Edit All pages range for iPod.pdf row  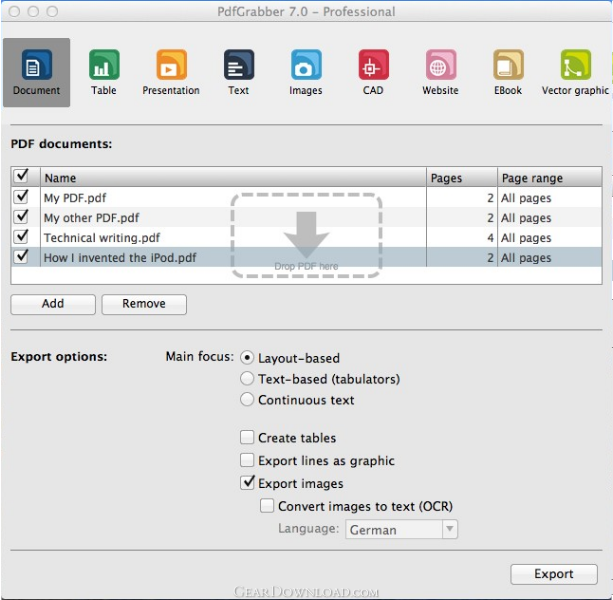tap(526, 258)
